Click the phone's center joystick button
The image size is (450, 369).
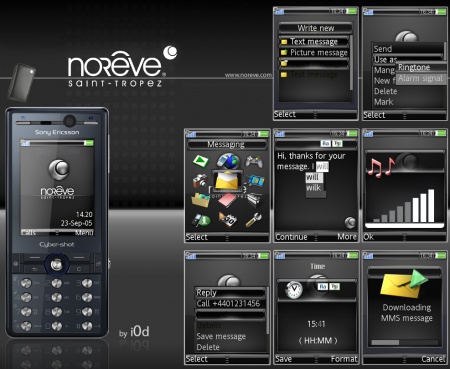point(56,265)
